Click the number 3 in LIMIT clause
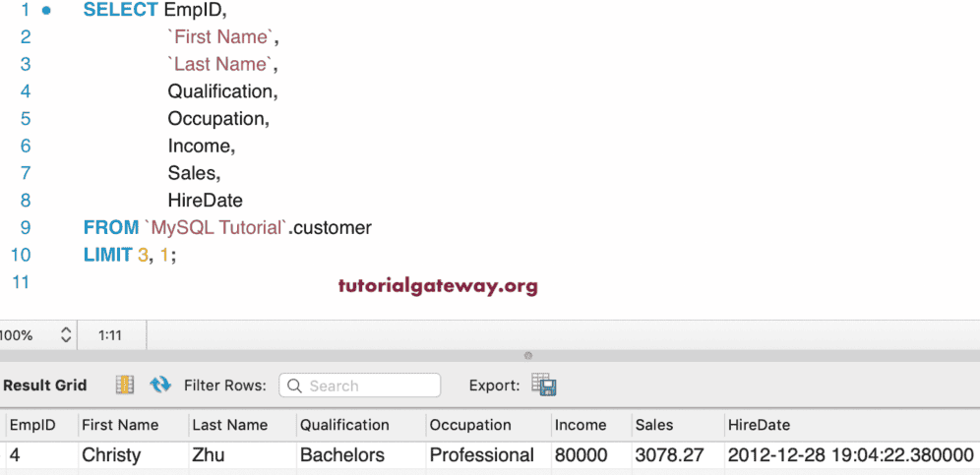Image resolution: width=980 pixels, height=475 pixels. 143,255
